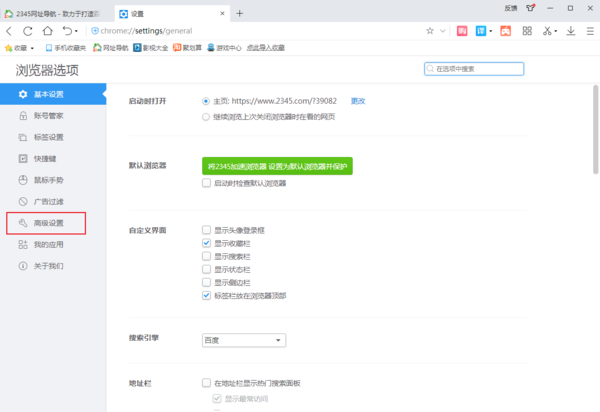Click the 更改 homepage link

point(358,101)
